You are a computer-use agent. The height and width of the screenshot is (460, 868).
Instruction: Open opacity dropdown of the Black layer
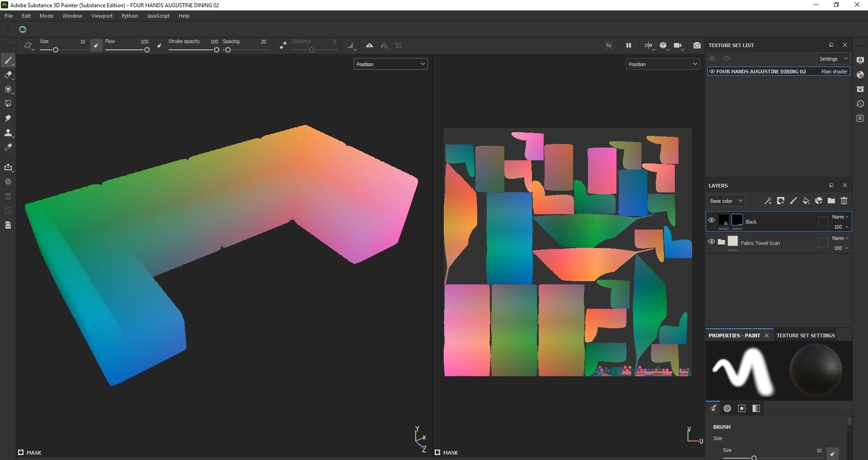click(841, 227)
